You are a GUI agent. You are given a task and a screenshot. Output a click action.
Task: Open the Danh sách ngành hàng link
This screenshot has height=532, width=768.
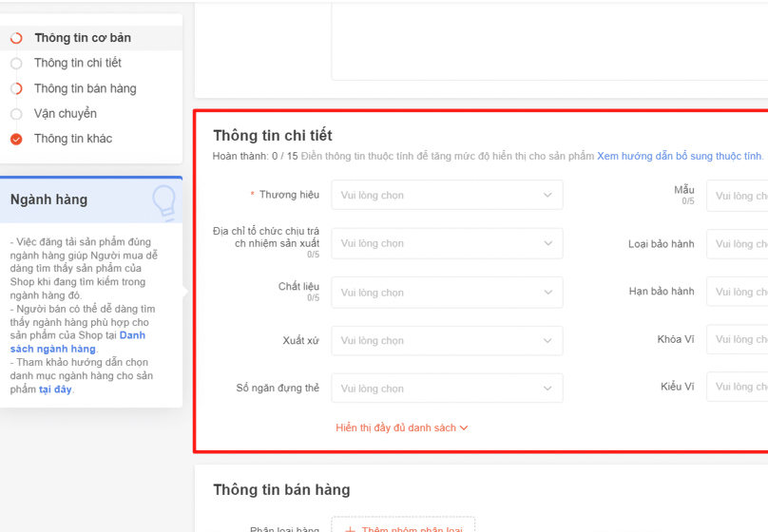tap(78, 342)
